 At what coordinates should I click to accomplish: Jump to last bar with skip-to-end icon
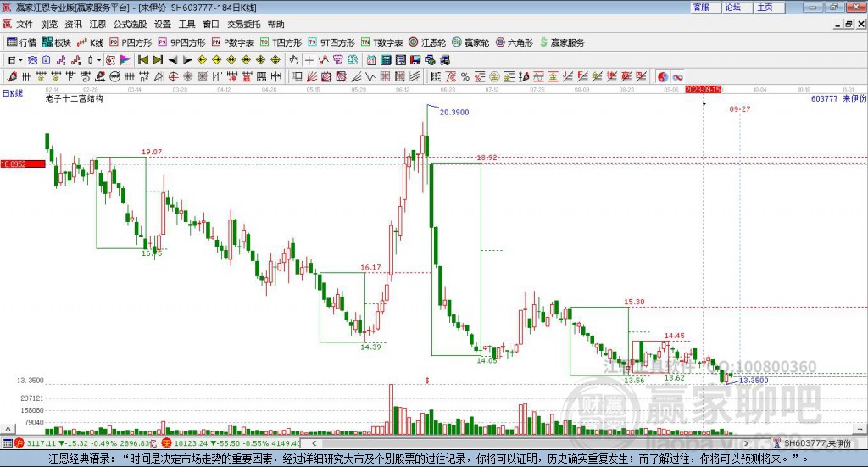[158, 60]
